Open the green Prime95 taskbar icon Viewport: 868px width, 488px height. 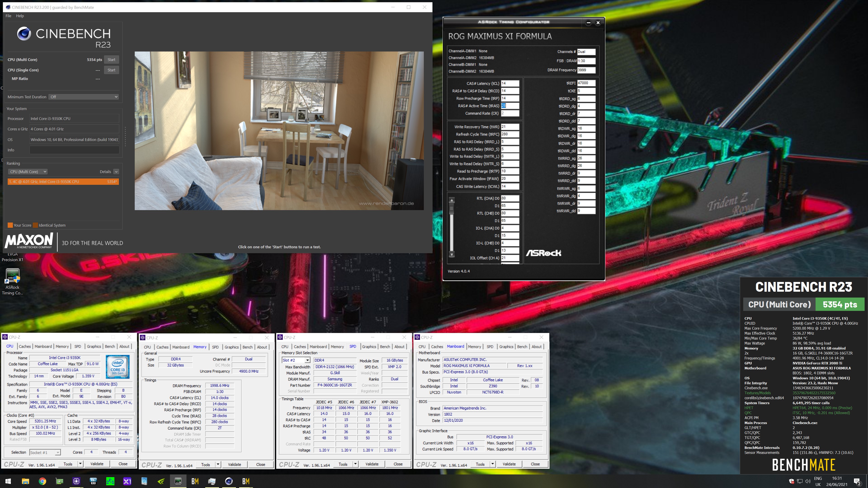pos(110,481)
